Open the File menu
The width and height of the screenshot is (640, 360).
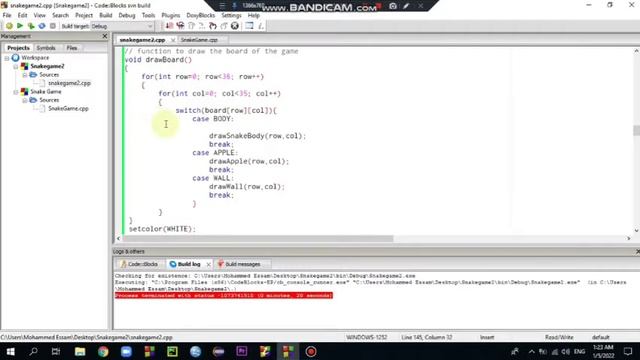click(x=7, y=15)
